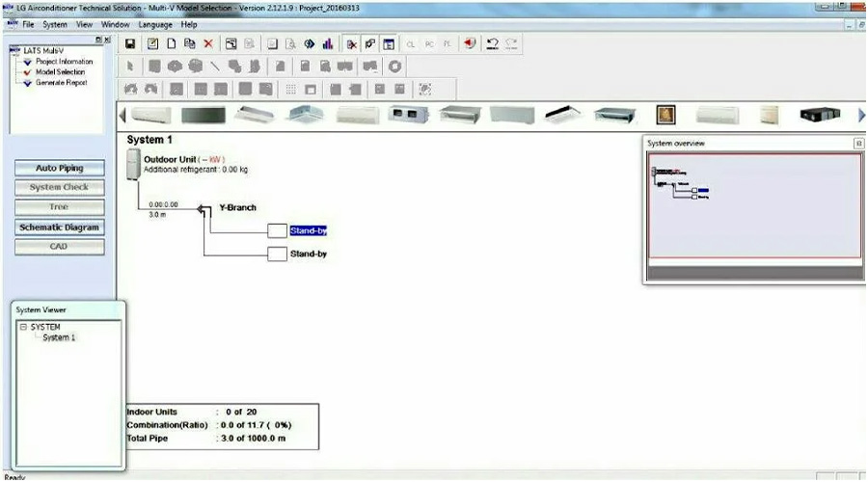Select LATS Multi-V root tree node

[x=43, y=50]
